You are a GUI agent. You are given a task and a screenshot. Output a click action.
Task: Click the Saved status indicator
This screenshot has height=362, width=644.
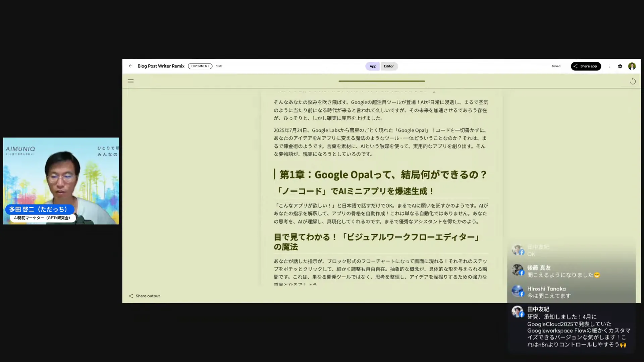coord(556,66)
